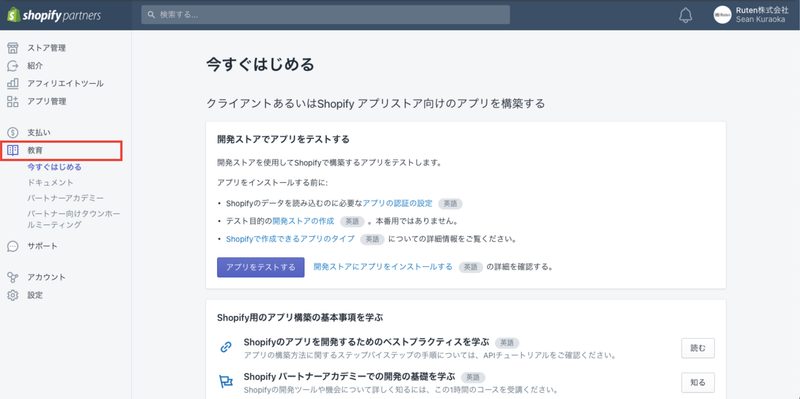Image resolution: width=800 pixels, height=399 pixels.
Task: Click the 教育 book icon
Action: pyautogui.click(x=13, y=151)
